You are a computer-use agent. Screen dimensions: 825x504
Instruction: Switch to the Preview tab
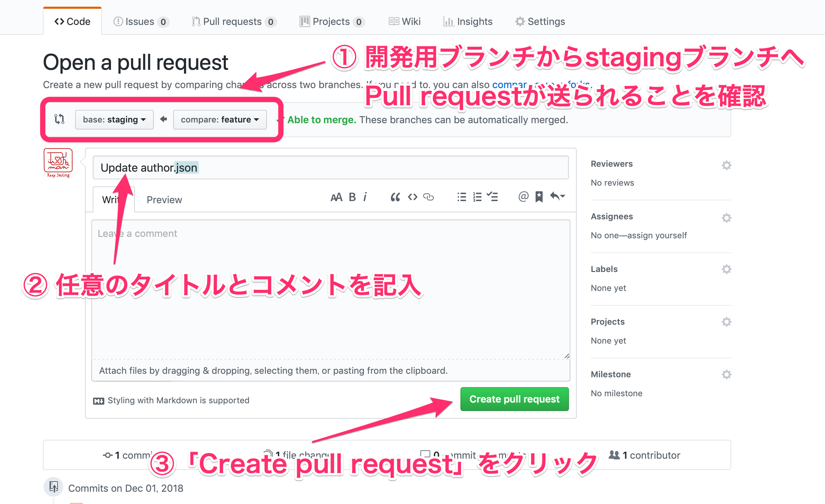point(164,199)
